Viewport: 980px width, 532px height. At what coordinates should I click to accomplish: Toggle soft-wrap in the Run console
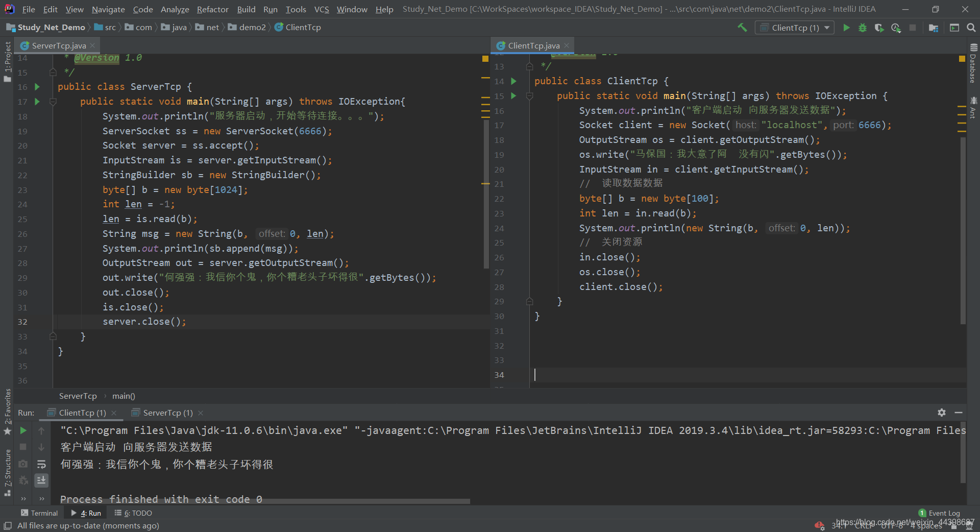click(41, 464)
